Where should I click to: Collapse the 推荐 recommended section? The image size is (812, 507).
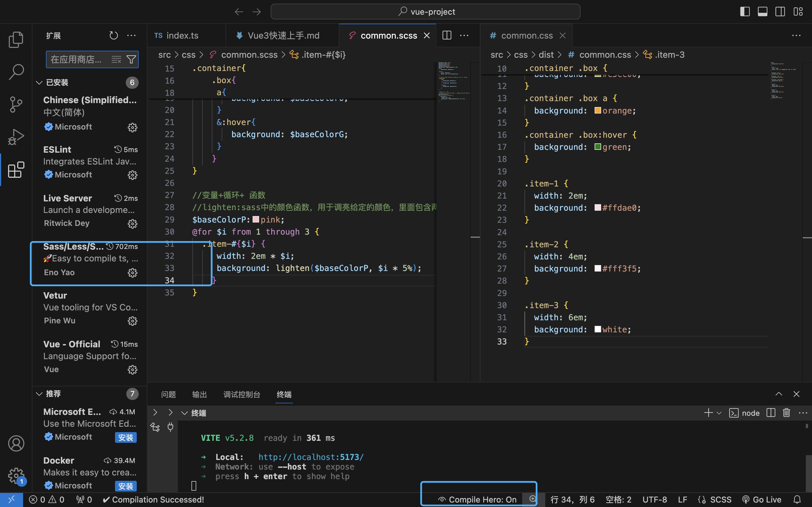click(x=39, y=394)
